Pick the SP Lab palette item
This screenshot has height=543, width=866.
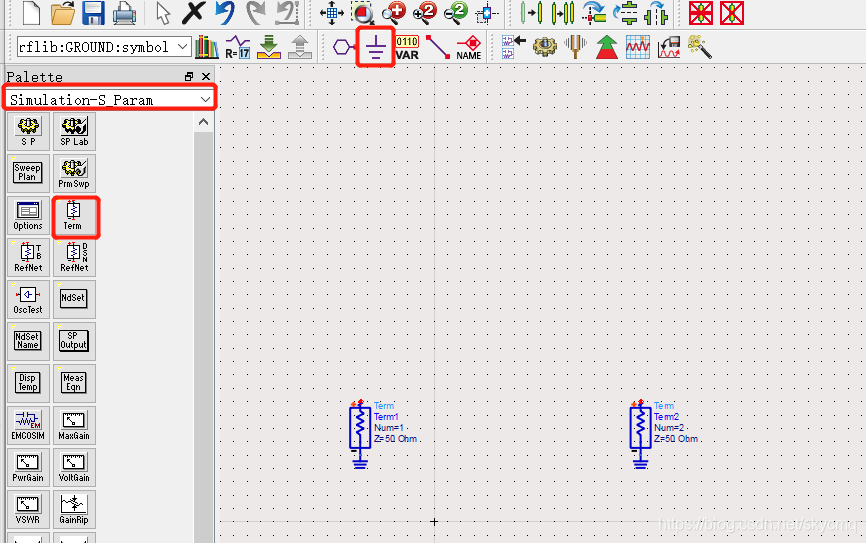click(x=74, y=131)
